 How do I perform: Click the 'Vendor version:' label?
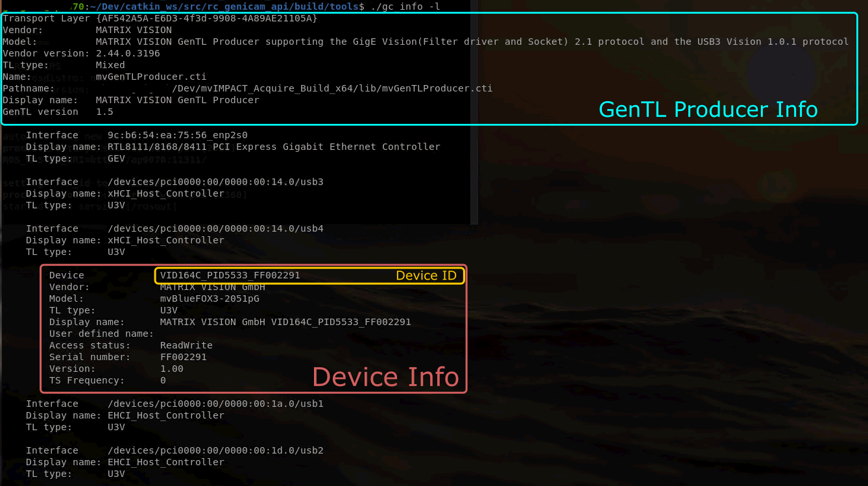pos(46,53)
